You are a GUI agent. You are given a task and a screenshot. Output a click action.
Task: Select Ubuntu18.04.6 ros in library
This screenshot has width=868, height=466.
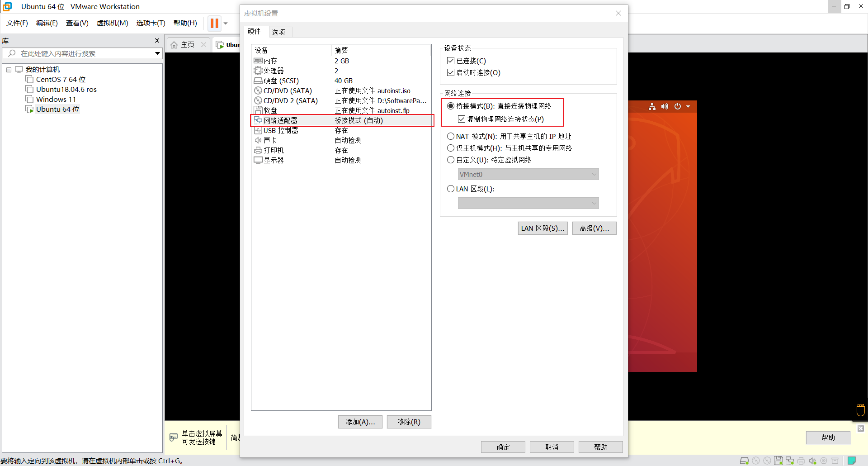[61, 89]
